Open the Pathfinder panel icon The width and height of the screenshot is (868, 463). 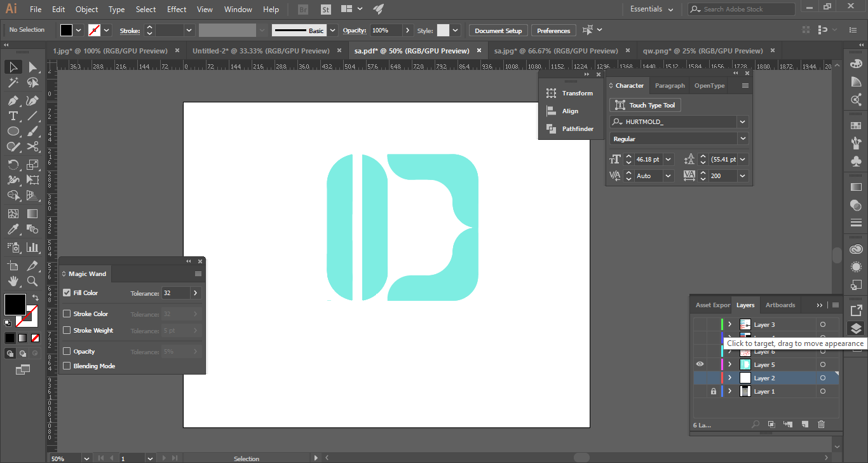point(551,129)
